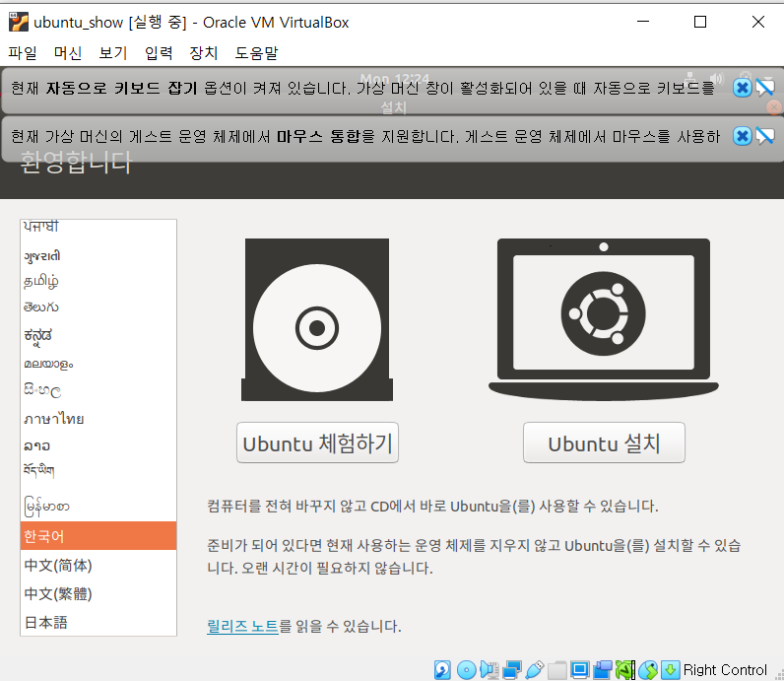
Task: Close the ubuntu_show VirtualBox window
Action: [758, 22]
